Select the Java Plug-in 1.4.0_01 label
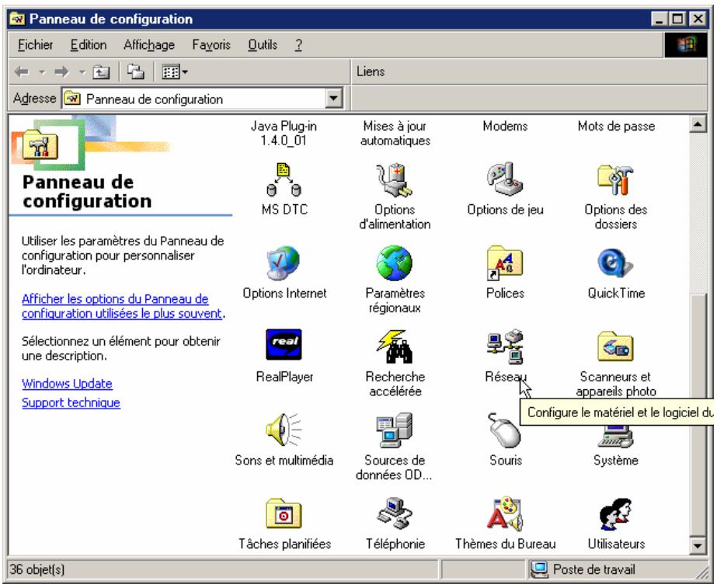This screenshot has width=717, height=588. [284, 133]
